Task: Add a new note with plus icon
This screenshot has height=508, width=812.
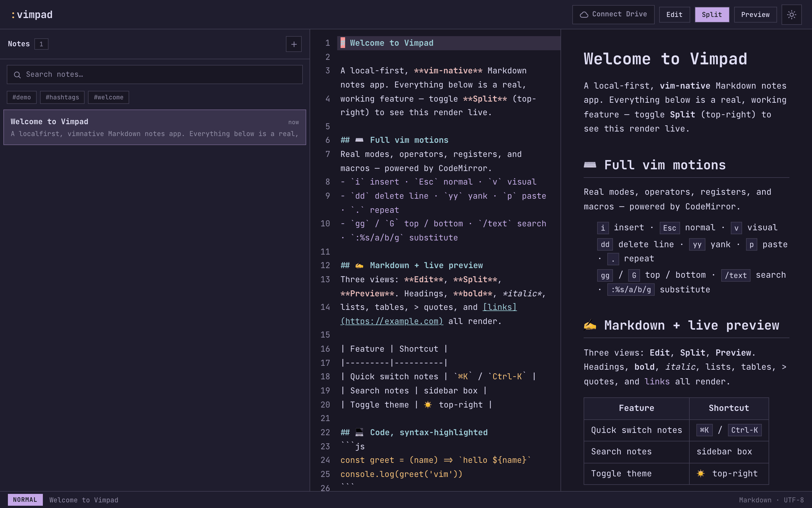Action: tap(294, 44)
